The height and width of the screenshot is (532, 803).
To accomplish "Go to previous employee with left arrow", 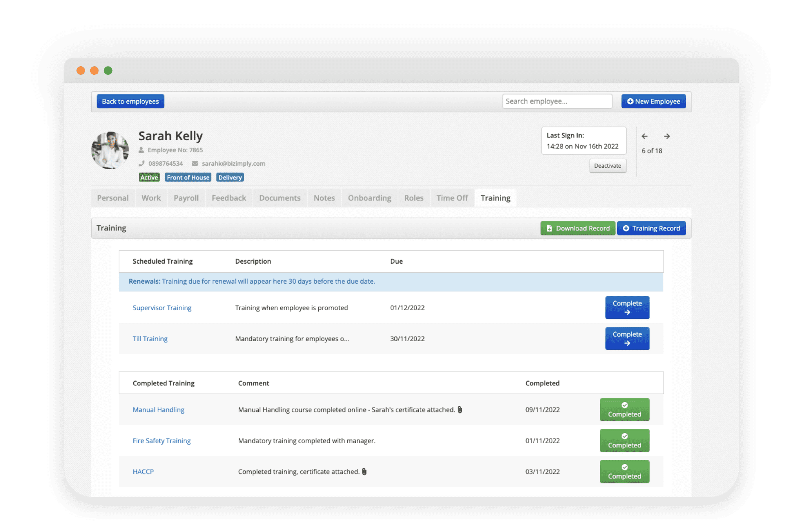I will tap(645, 136).
